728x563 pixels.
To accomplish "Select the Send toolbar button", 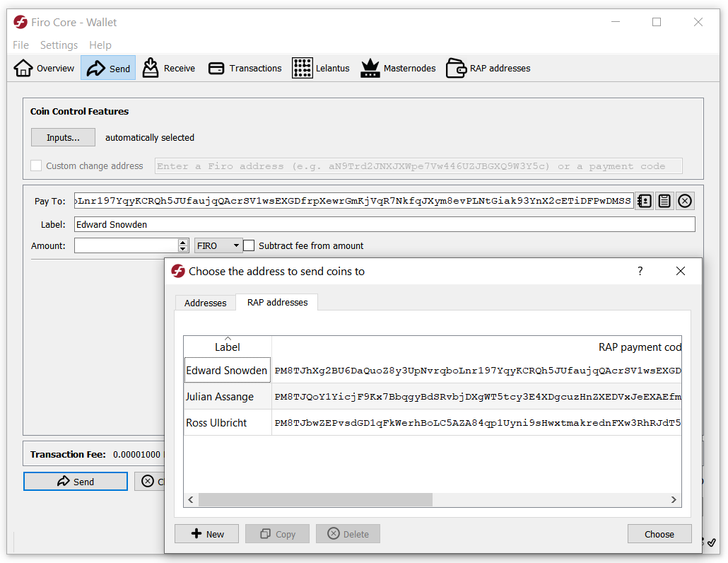I will tap(108, 69).
